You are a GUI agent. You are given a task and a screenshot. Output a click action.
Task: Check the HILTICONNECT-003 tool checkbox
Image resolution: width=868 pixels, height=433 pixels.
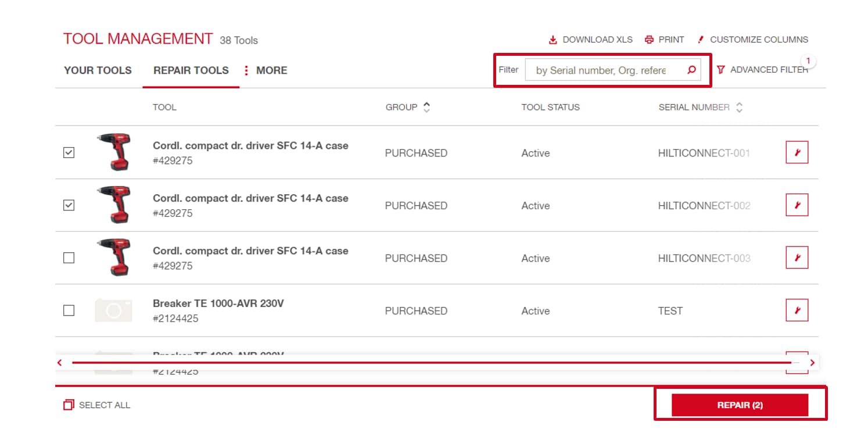pos(69,258)
